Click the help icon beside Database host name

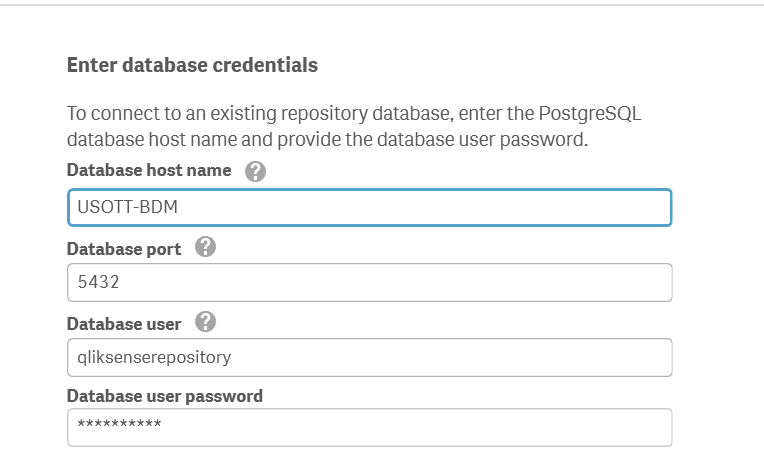pyautogui.click(x=255, y=171)
